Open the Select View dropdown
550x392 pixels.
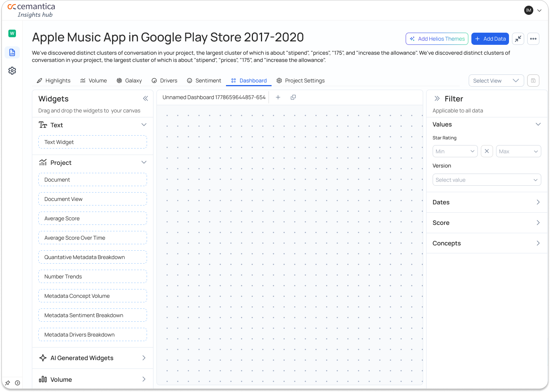[496, 81]
